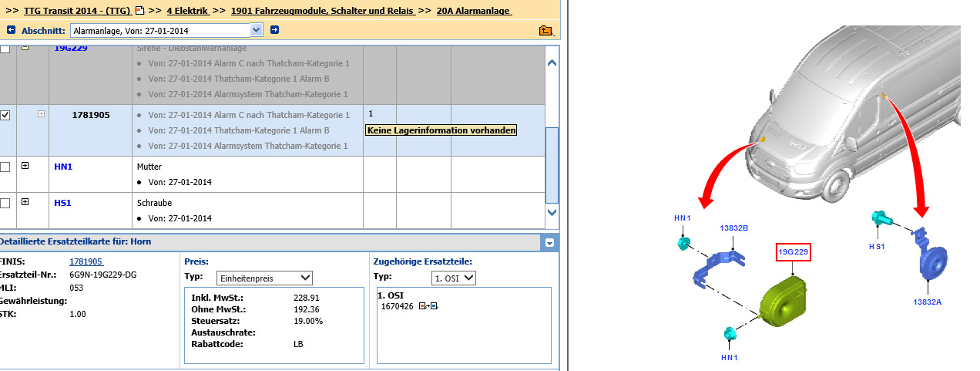Collapse the detailed spare part card panel
The height and width of the screenshot is (371, 980).
pos(549,242)
